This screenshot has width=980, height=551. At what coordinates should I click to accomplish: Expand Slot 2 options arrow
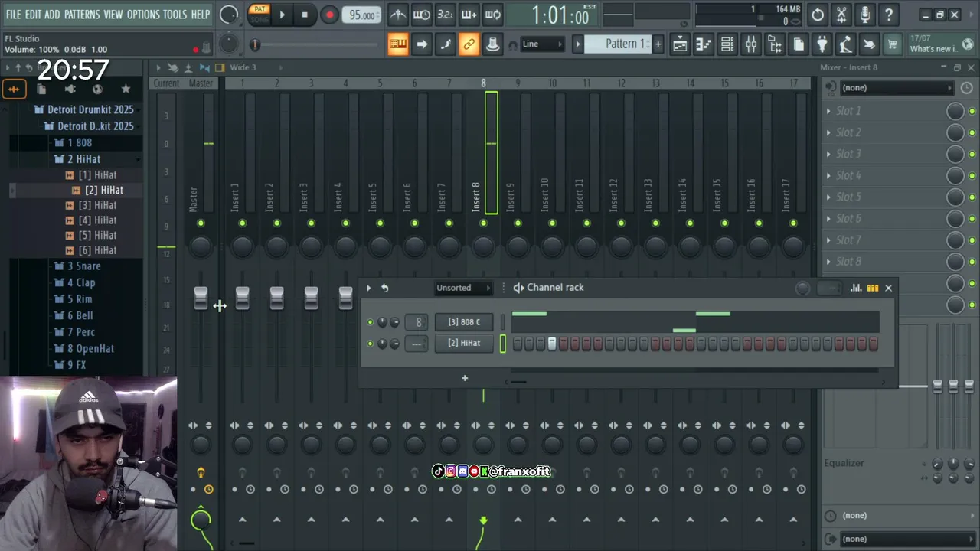pos(828,132)
